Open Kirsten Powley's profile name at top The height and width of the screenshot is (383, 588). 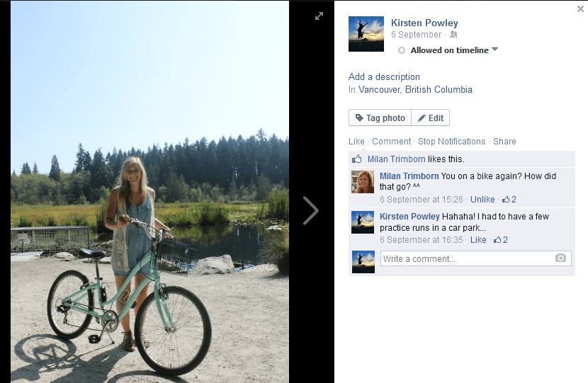point(424,23)
